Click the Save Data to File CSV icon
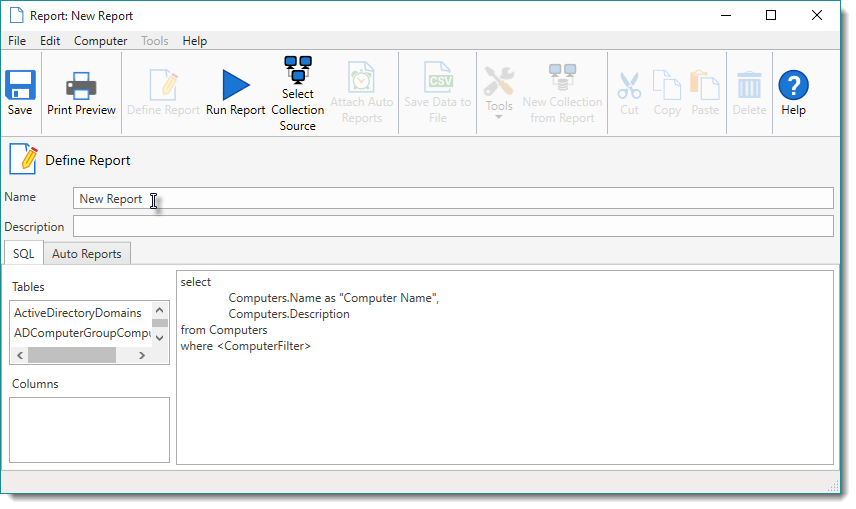This screenshot has height=509, width=856. point(438,78)
